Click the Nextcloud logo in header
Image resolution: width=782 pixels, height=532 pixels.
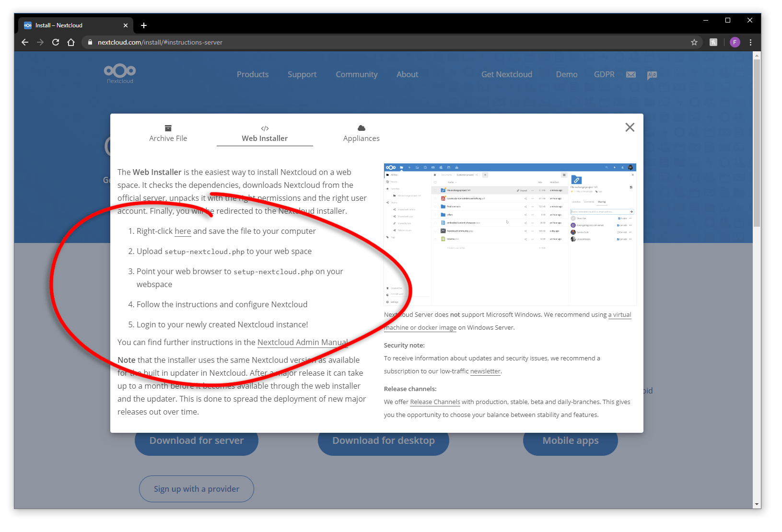(120, 73)
